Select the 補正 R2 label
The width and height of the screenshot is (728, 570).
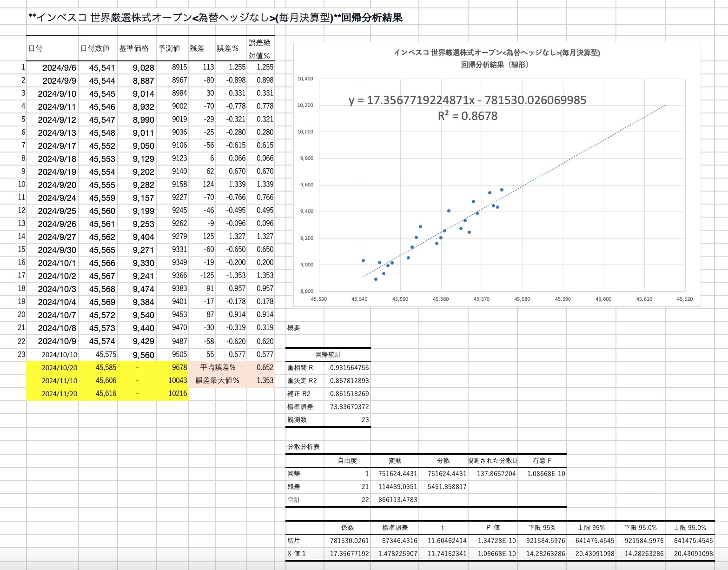click(298, 394)
